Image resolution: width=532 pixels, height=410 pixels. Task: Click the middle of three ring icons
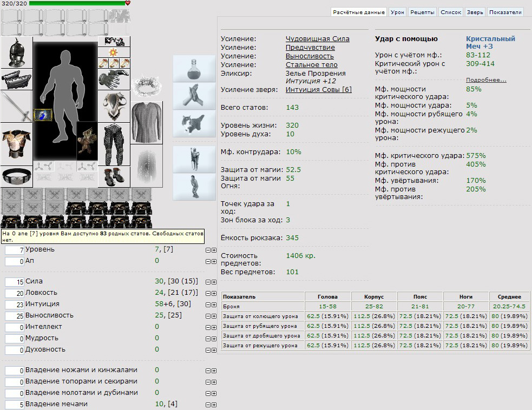tap(114, 63)
